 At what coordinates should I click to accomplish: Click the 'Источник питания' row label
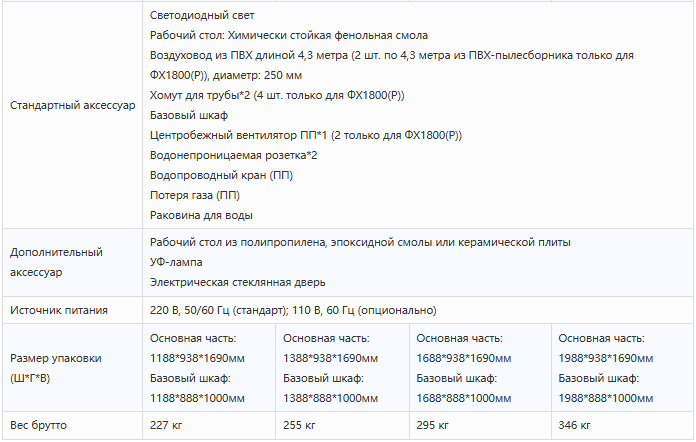[59, 310]
